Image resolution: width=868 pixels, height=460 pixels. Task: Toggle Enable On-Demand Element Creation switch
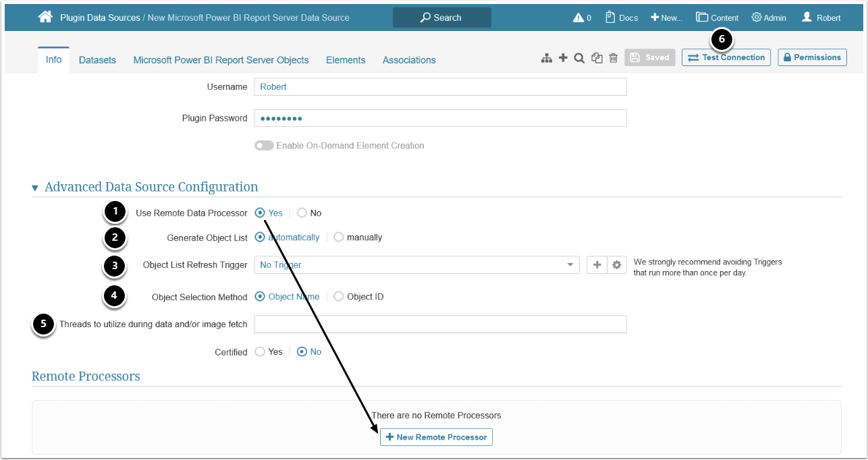point(264,146)
